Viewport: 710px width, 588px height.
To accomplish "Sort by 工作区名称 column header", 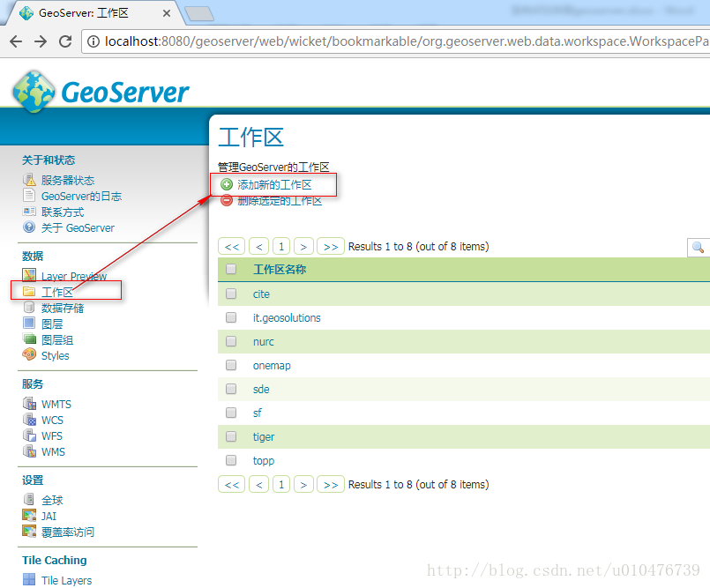I will click(280, 270).
